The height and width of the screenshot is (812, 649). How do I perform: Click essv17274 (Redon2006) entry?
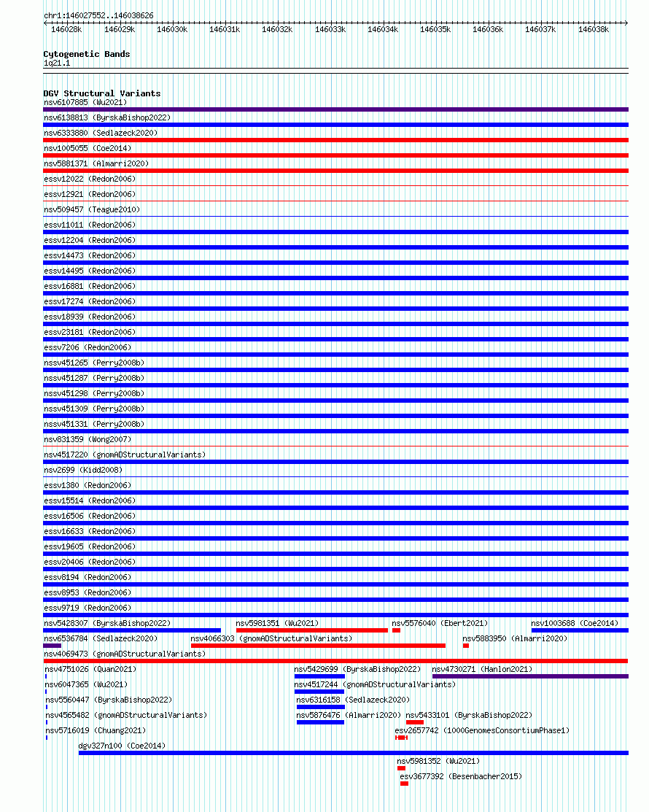[x=90, y=301]
